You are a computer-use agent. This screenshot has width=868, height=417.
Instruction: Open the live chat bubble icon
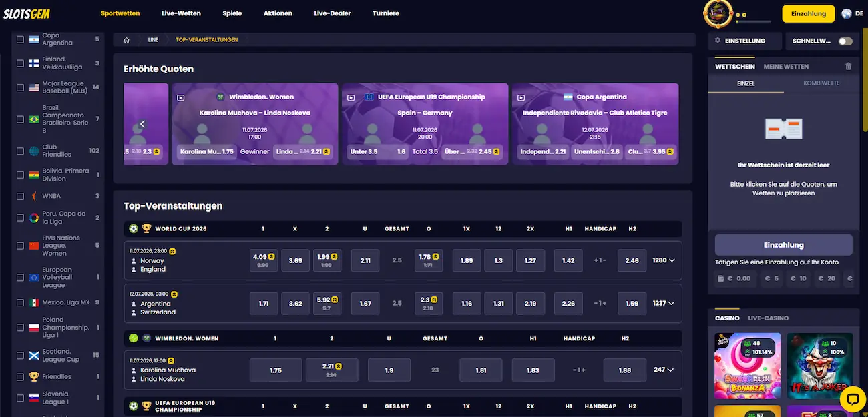(852, 399)
